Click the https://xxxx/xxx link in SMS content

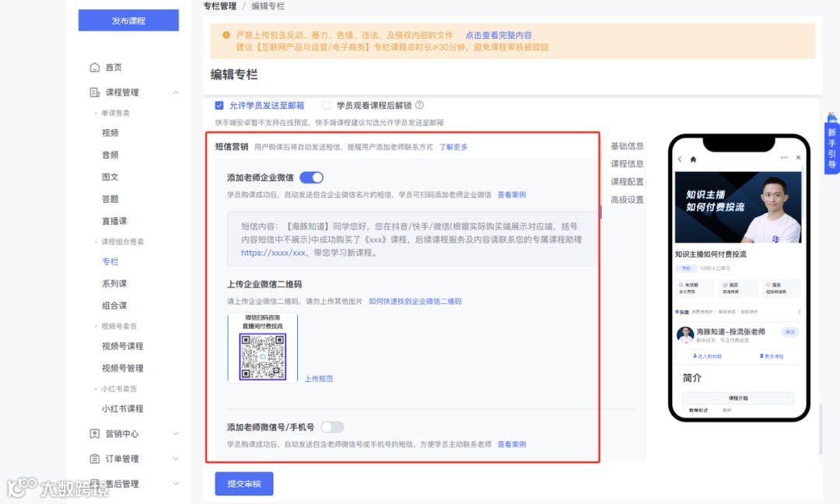tap(273, 253)
